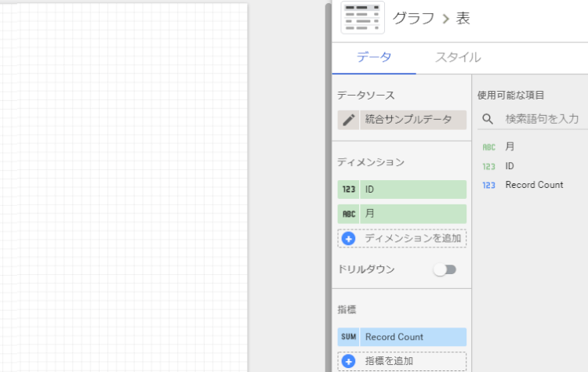588x372 pixels.
Task: Click the breadcrumb chevron between グラフ and 表
Action: (445, 18)
